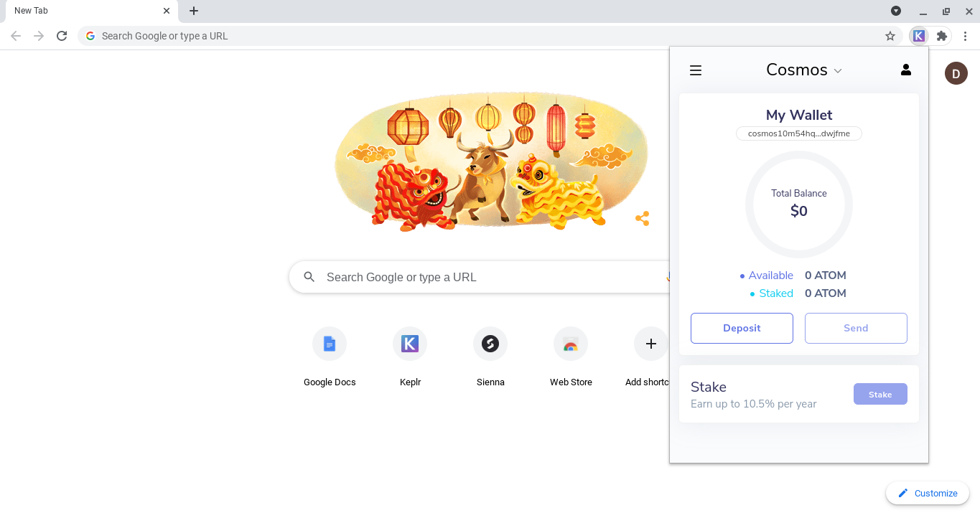
Task: Open the Keplr account profile icon
Action: pos(905,70)
